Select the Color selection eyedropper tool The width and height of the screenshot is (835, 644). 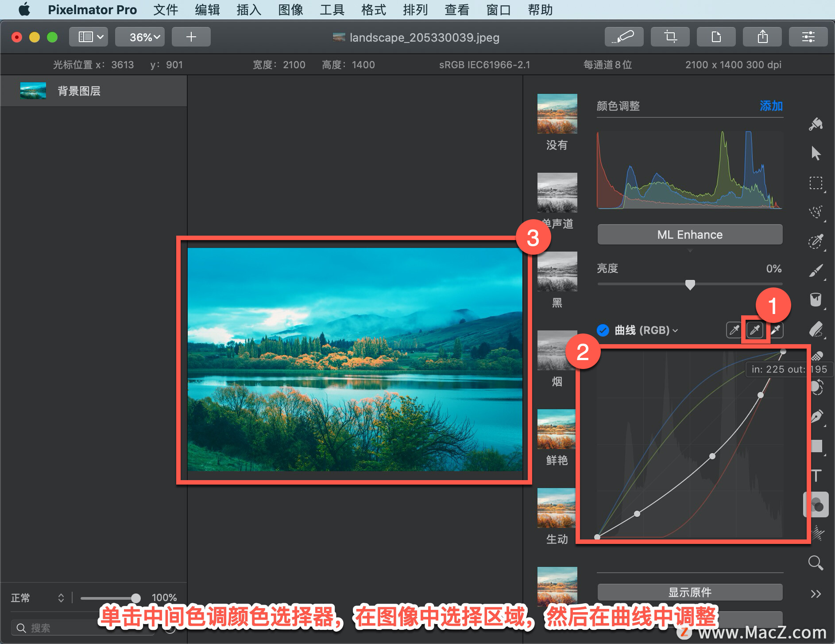point(816,241)
